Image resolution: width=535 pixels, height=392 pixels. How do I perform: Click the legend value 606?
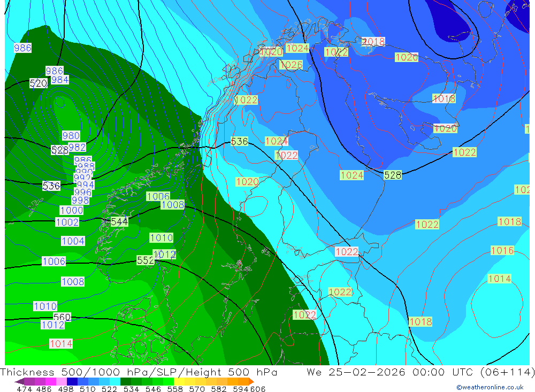(x=258, y=389)
